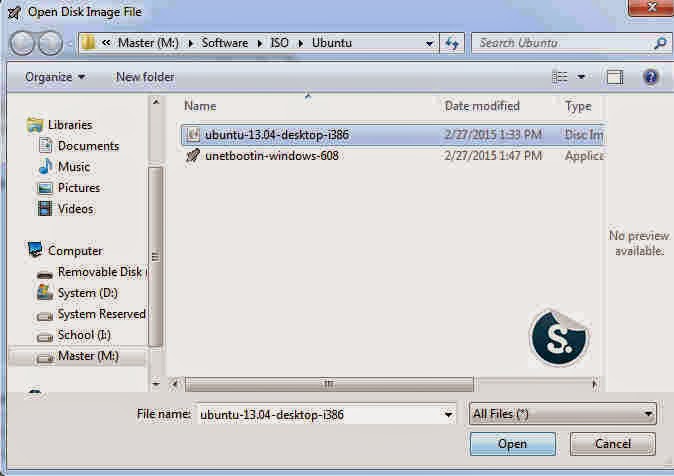Click the Libraries folder icon
This screenshot has width=674, height=476.
point(34,125)
